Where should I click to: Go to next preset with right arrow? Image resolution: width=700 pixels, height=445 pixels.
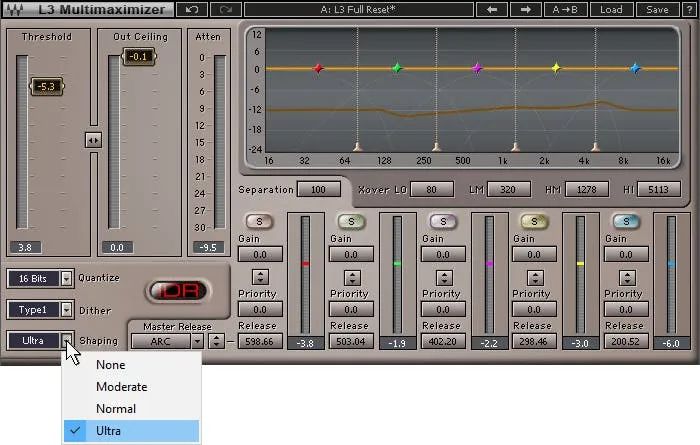(x=525, y=9)
